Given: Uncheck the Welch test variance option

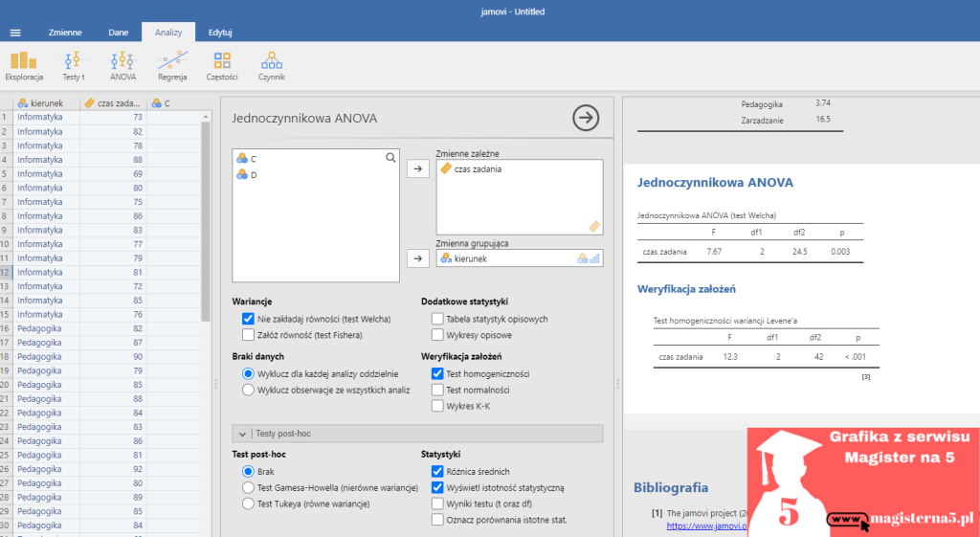Looking at the screenshot, I should (249, 319).
